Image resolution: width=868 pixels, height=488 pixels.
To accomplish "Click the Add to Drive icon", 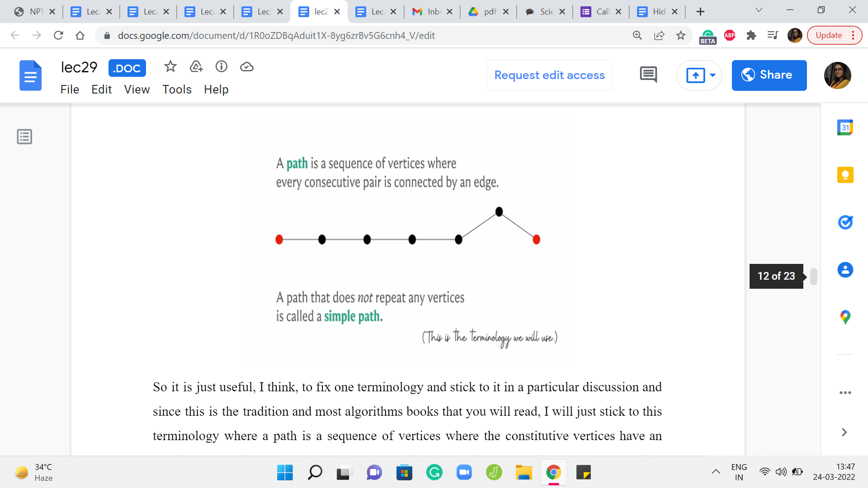I will click(x=196, y=67).
